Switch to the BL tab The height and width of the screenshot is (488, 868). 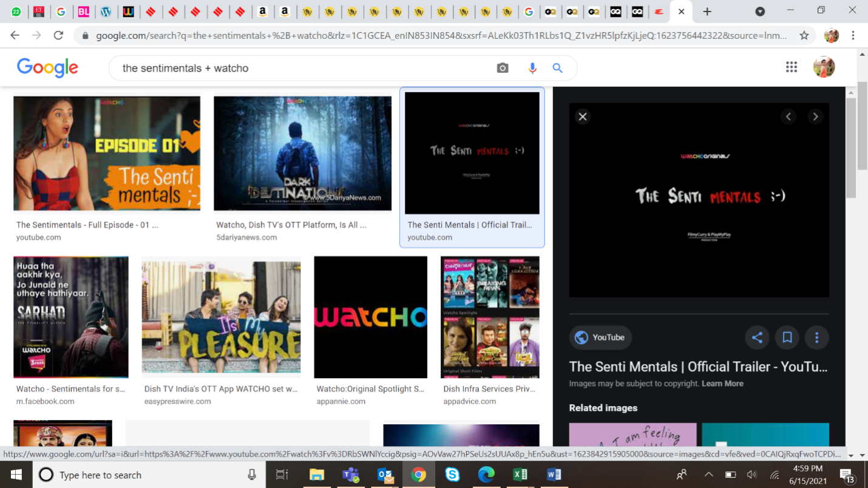[x=83, y=12]
